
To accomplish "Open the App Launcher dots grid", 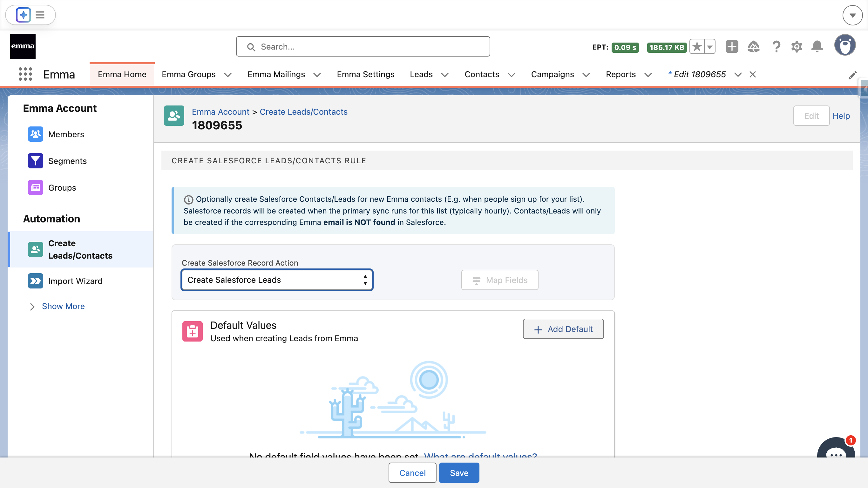I will tap(25, 74).
